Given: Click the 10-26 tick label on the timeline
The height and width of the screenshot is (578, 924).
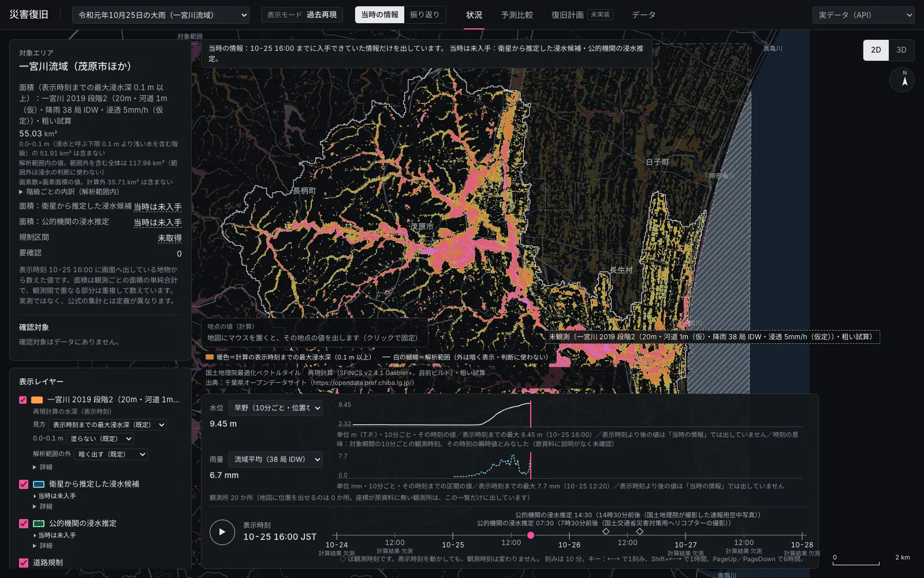Looking at the screenshot, I should coord(569,545).
